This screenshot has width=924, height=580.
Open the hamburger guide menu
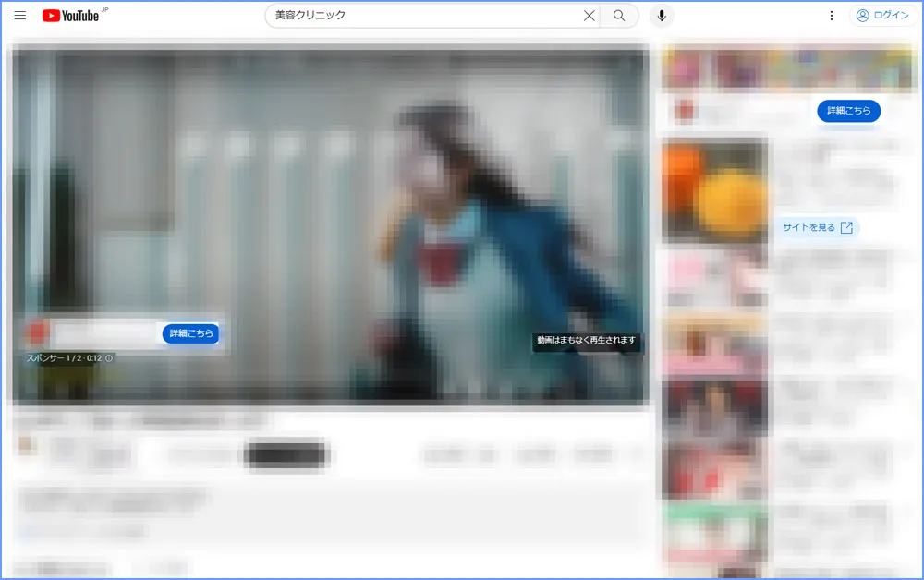(20, 16)
